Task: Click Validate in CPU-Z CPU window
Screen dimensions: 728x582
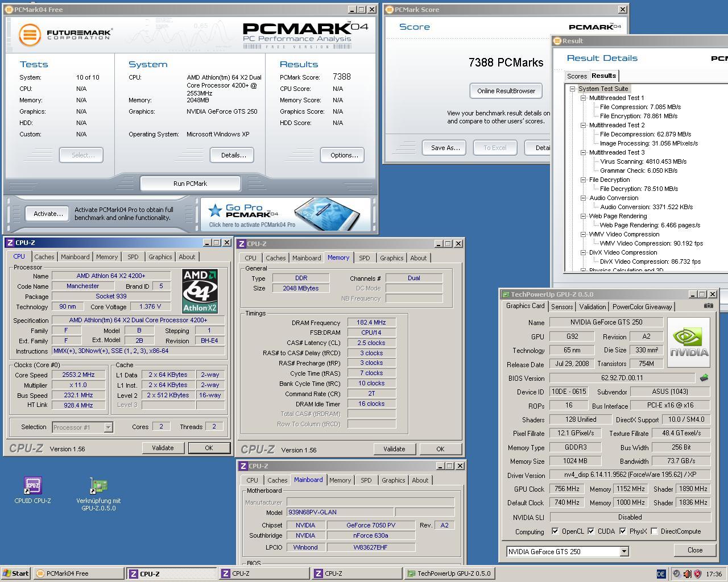Action: [x=163, y=448]
